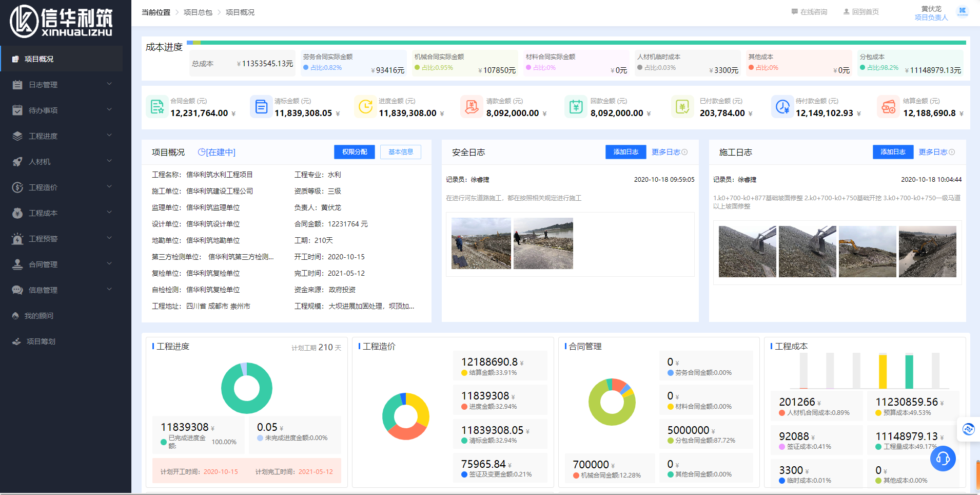Click the 进度金额 yellow clock icon
The width and height of the screenshot is (980, 495).
[x=365, y=107]
